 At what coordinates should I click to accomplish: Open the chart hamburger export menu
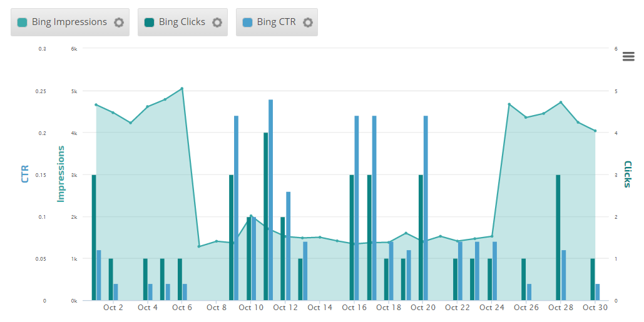[628, 56]
